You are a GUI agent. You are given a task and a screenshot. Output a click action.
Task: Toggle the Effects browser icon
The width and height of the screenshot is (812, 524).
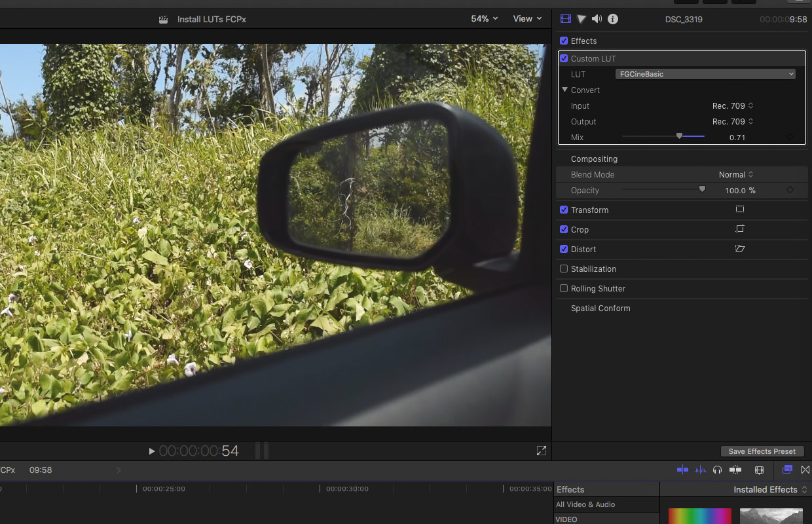pyautogui.click(x=788, y=470)
